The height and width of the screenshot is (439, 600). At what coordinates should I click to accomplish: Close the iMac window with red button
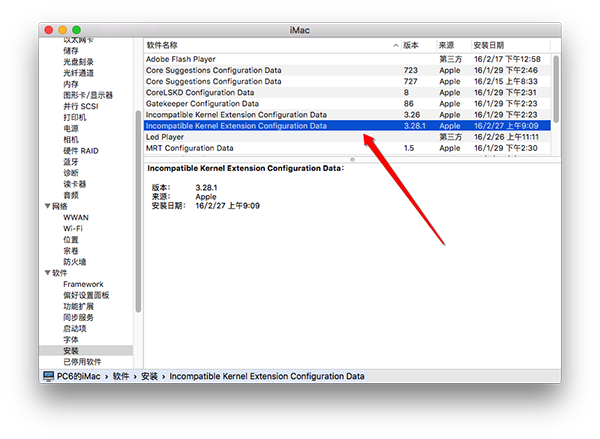pyautogui.click(x=49, y=30)
